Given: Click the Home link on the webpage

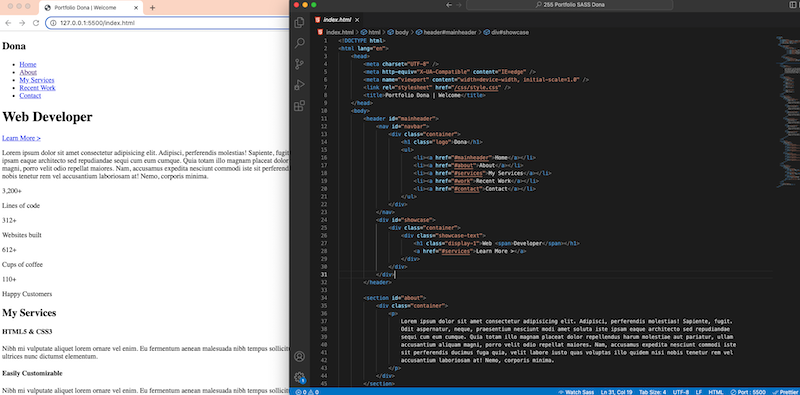Looking at the screenshot, I should 28,64.
